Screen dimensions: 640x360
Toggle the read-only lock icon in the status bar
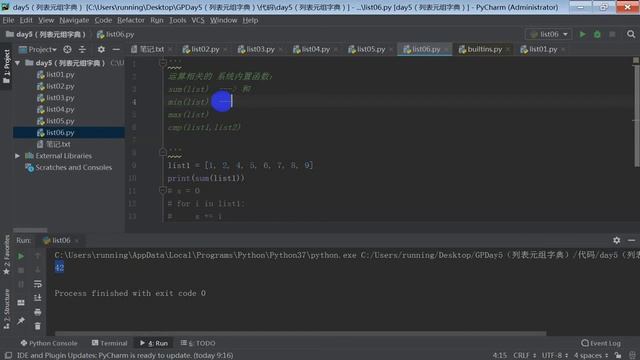tap(618, 356)
